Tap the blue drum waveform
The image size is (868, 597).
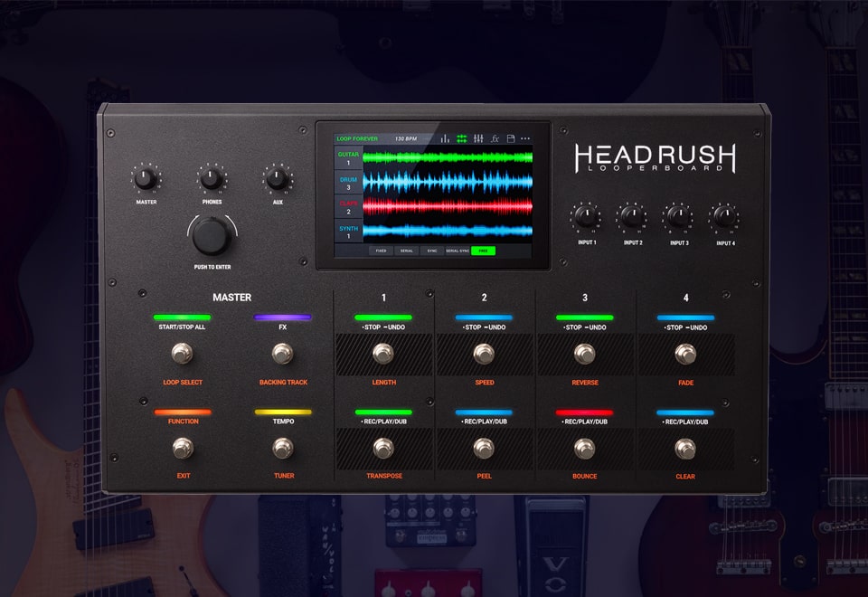pyautogui.click(x=448, y=182)
